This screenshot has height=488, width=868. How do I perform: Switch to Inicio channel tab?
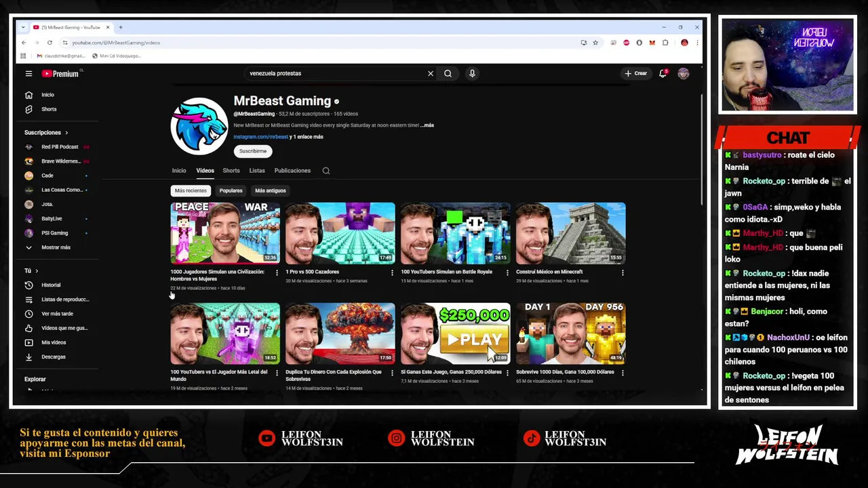coord(179,171)
